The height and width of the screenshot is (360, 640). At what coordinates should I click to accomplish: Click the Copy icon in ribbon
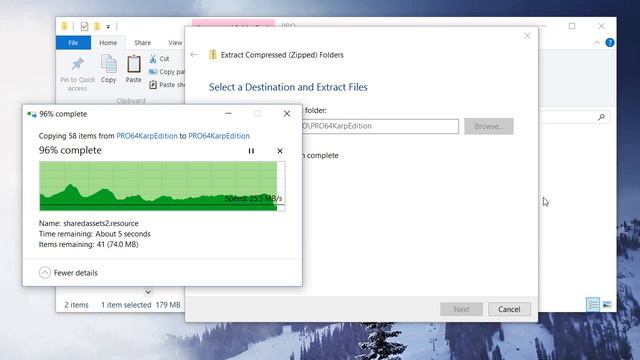[x=109, y=64]
